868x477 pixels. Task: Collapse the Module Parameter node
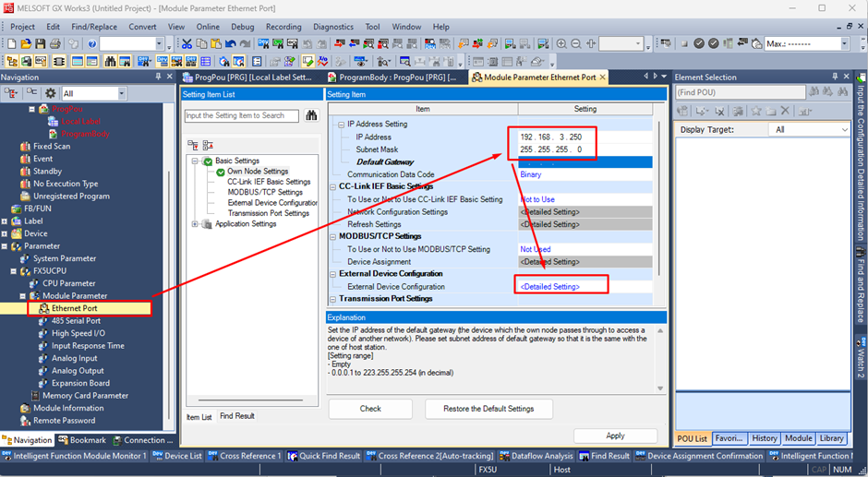coord(23,296)
